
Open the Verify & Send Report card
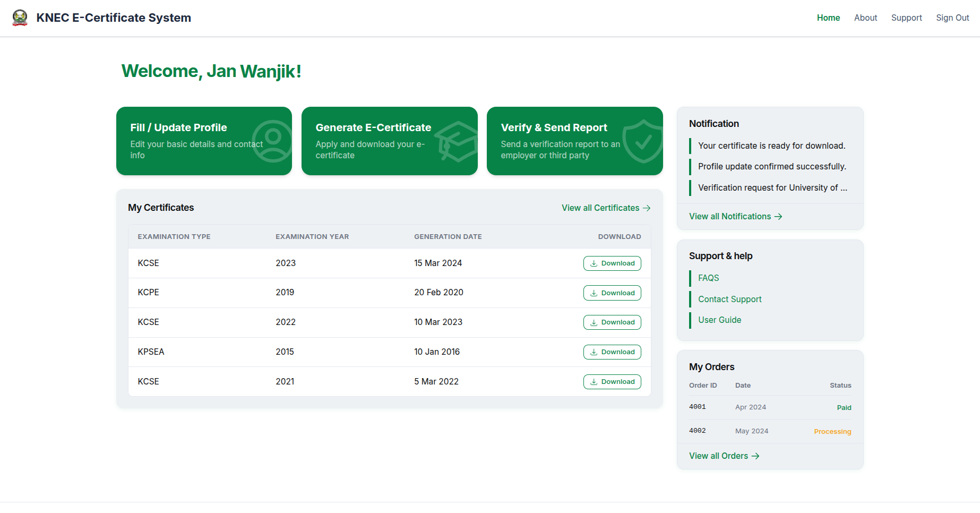pyautogui.click(x=574, y=141)
